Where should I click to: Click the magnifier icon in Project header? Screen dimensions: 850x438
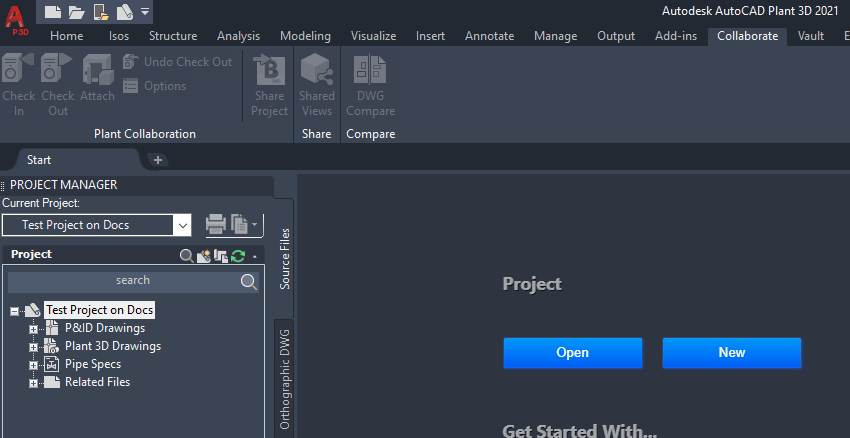tap(186, 255)
